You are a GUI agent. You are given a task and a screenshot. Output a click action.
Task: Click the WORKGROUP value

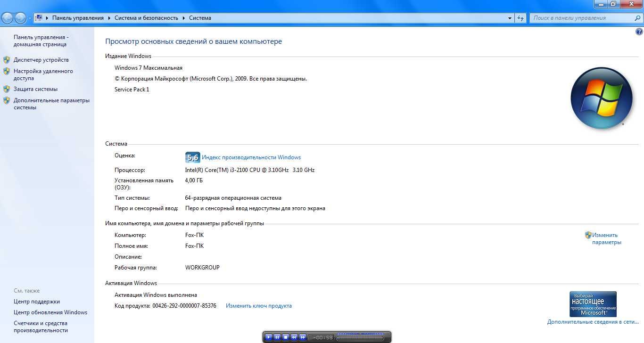(202, 268)
